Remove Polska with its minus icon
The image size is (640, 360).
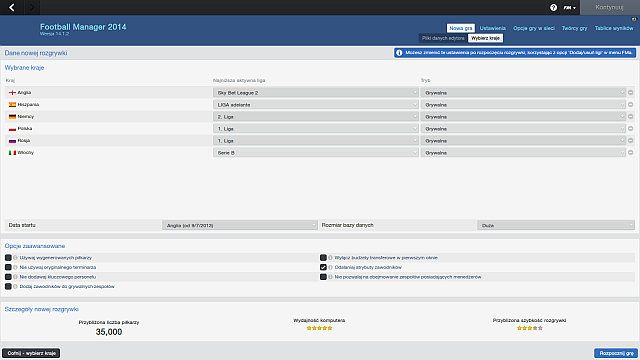click(631, 129)
